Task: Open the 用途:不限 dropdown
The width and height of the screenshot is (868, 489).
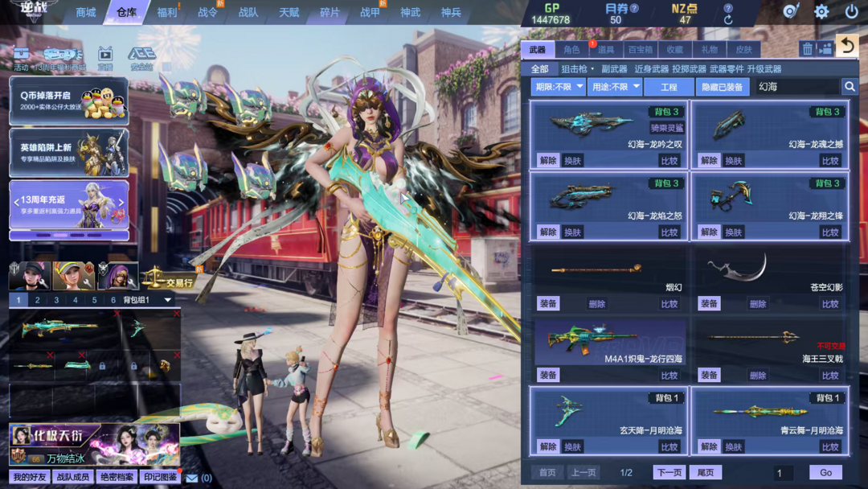Action: pos(615,87)
